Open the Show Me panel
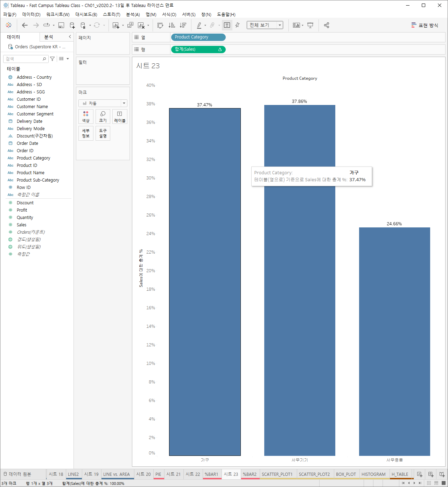448x487 pixels. click(x=425, y=25)
